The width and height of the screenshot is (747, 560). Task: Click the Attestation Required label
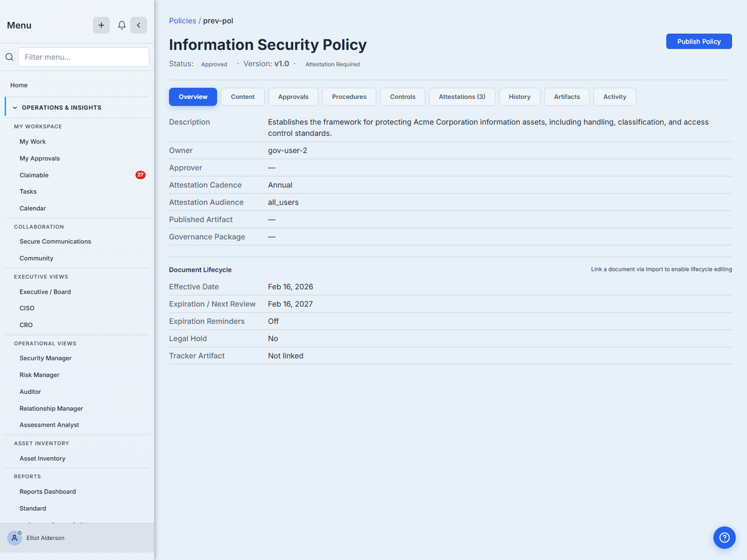[332, 64]
